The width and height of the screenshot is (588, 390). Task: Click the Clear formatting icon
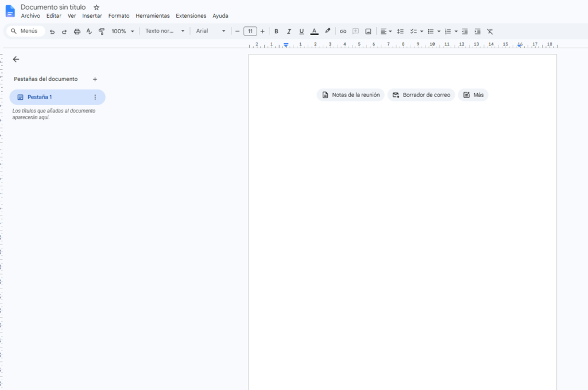pyautogui.click(x=490, y=32)
